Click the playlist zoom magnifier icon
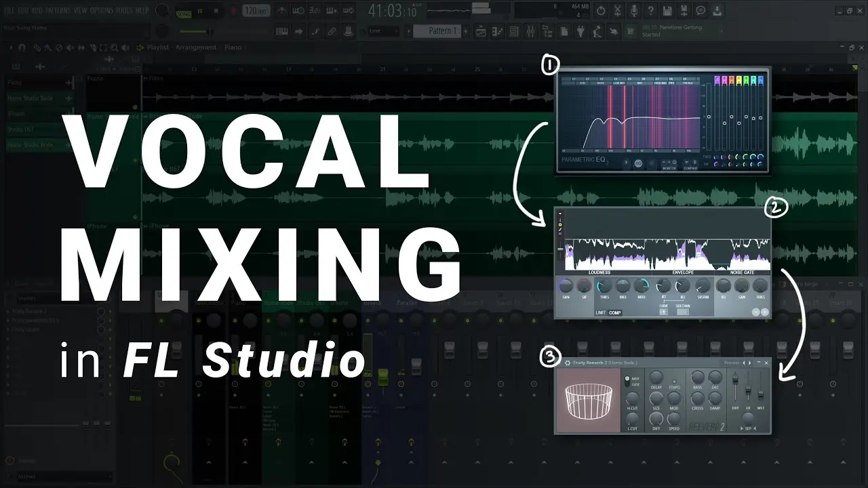The image size is (868, 488). 114,47
